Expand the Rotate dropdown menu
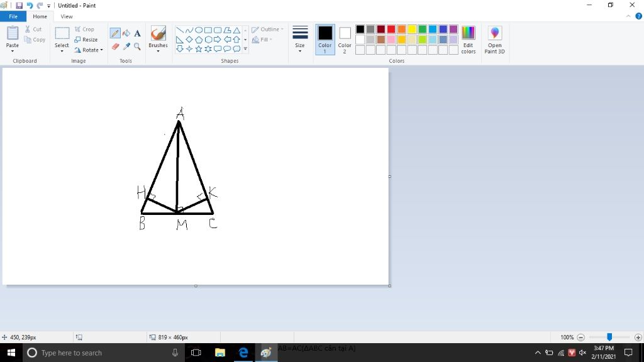The height and width of the screenshot is (362, 644). 101,50
